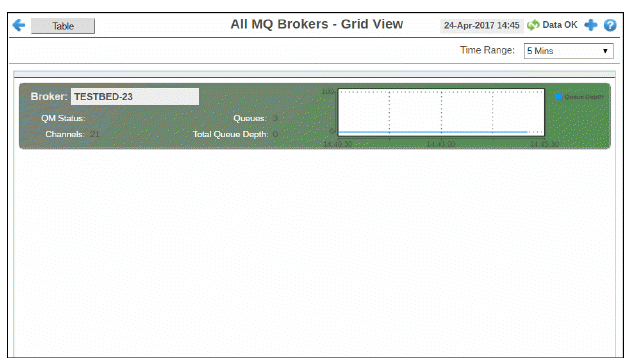Click the blue Queue Depth legend swatch
Screen dimensions: 625x364
(559, 96)
